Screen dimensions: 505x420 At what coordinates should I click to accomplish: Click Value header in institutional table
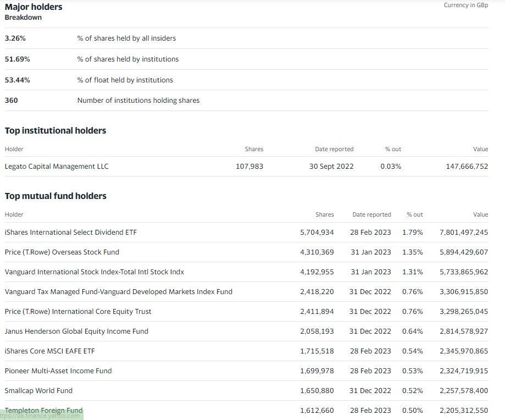click(480, 149)
